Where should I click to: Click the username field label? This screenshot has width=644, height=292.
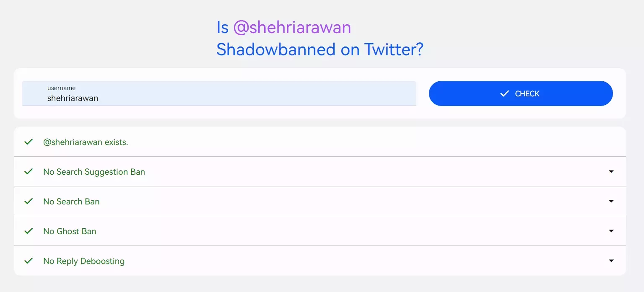click(x=61, y=88)
